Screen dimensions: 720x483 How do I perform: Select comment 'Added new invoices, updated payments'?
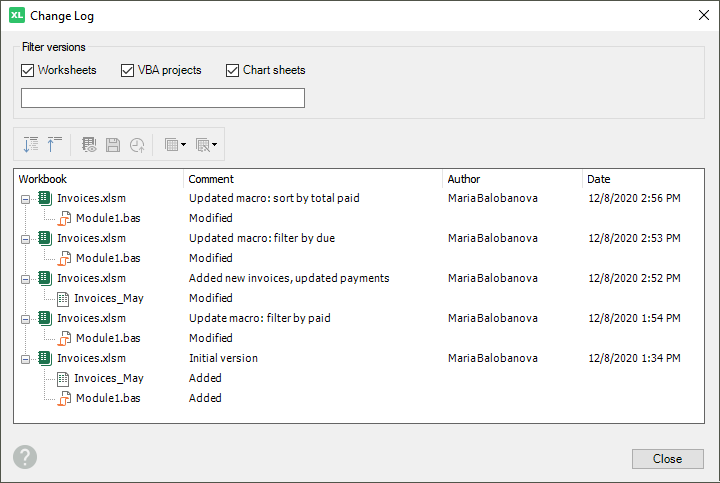(x=289, y=278)
